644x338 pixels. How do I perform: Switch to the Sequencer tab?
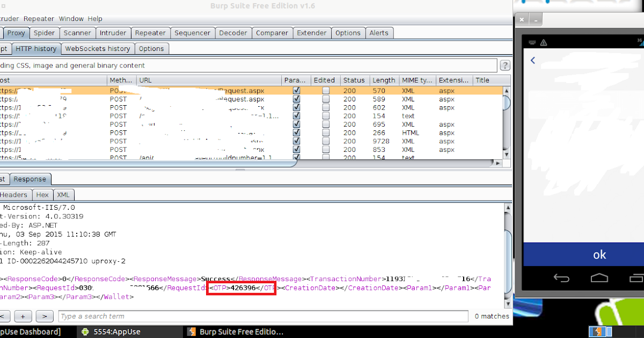pyautogui.click(x=192, y=33)
